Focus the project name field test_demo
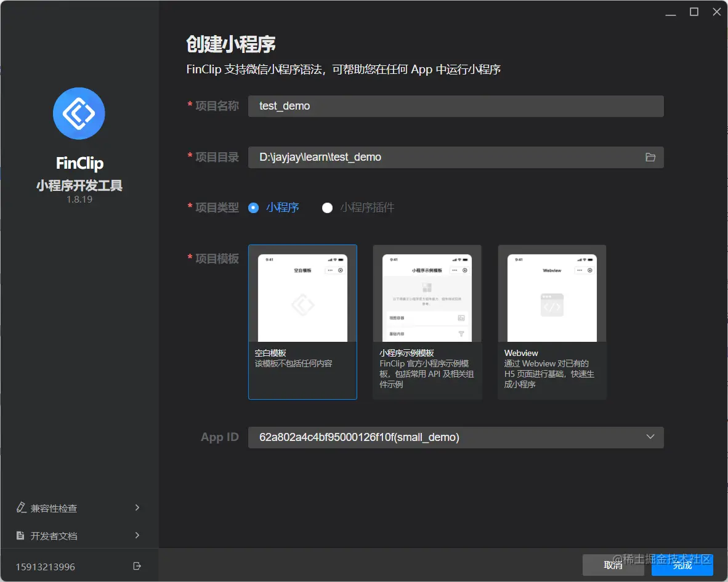The image size is (728, 582). tap(456, 107)
